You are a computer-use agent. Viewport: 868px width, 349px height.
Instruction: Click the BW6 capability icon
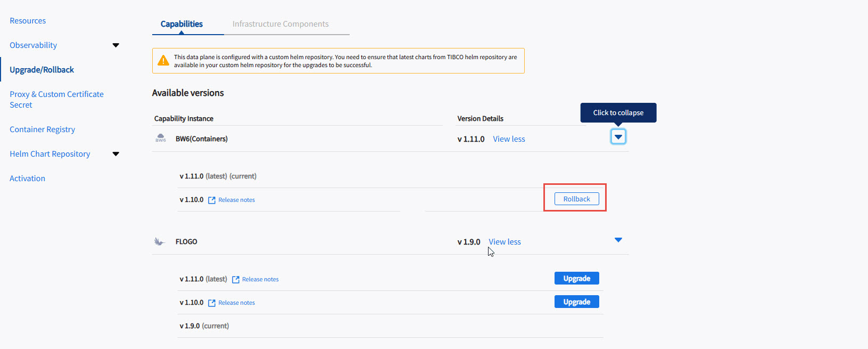point(160,139)
